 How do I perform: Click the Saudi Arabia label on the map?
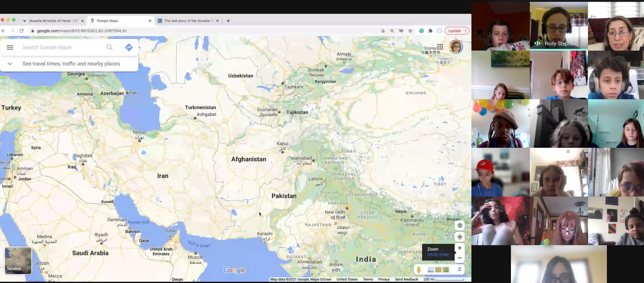click(x=90, y=253)
